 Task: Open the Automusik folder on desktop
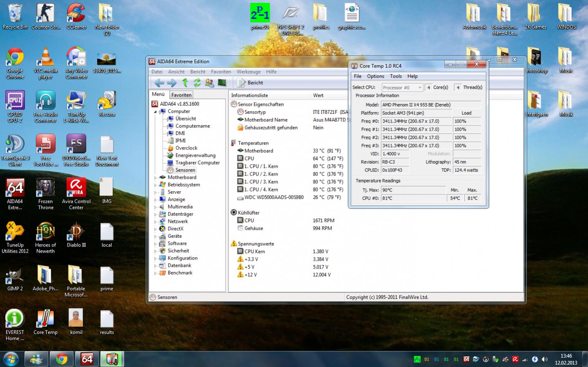tap(474, 16)
